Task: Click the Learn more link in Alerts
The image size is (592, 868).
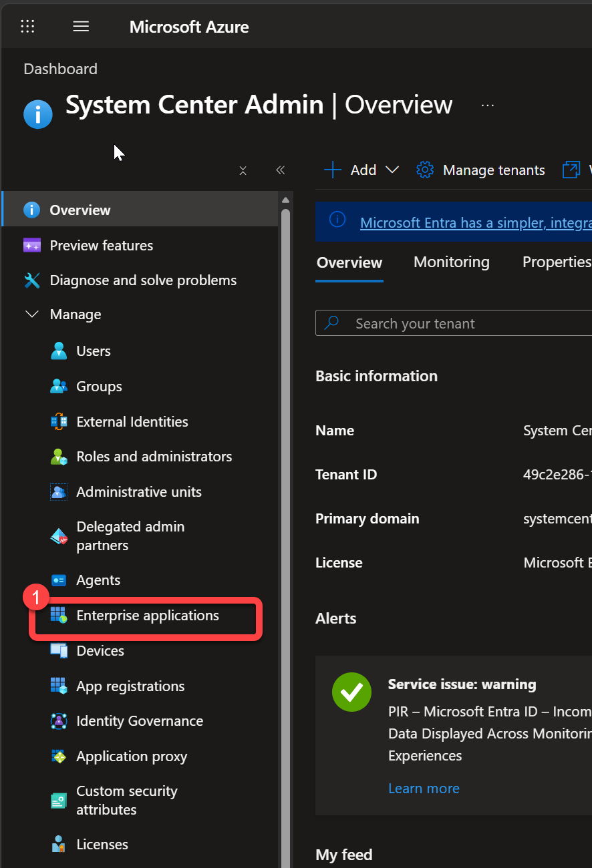Action: tap(424, 789)
